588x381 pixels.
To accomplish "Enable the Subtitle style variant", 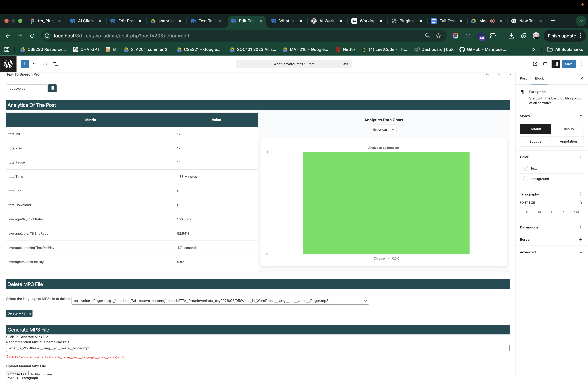I will [535, 141].
